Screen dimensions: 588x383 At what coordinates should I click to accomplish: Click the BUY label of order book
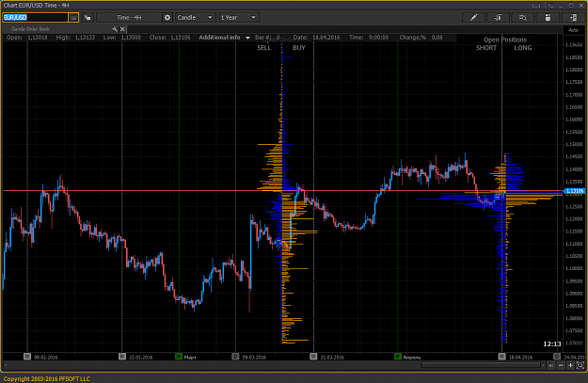(x=299, y=48)
